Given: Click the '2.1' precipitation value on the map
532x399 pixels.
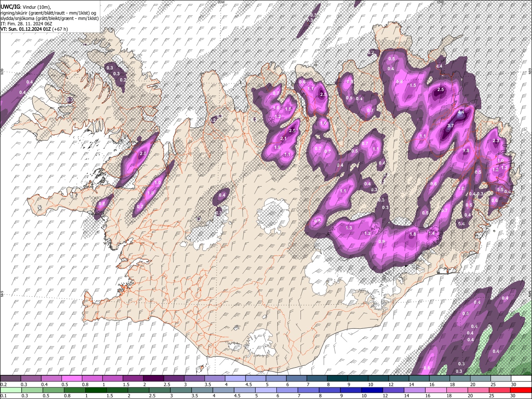Looking at the screenshot, I should coord(284,138).
